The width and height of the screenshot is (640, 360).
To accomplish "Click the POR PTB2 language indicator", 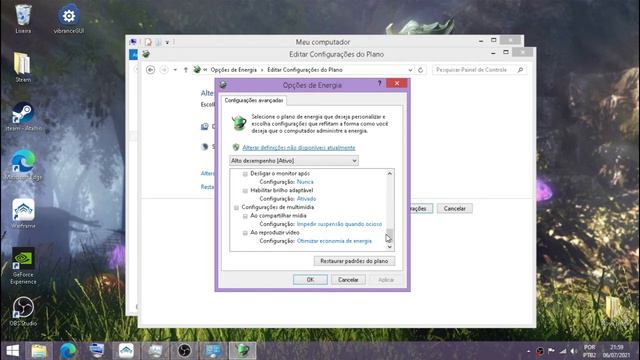I will (x=589, y=351).
